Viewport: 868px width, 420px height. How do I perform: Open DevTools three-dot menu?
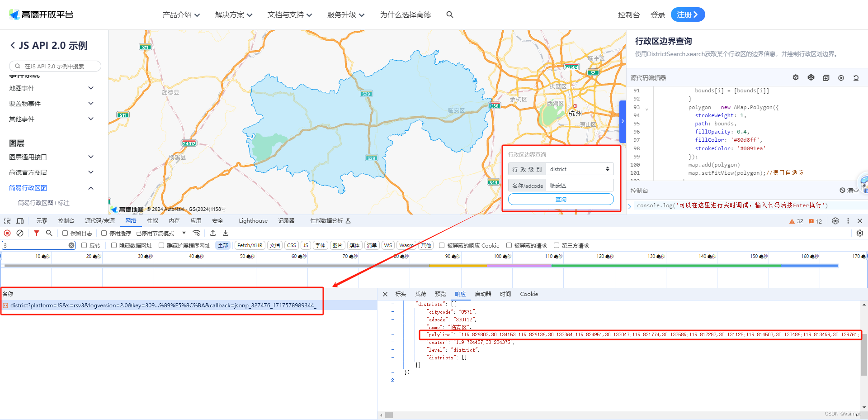(848, 221)
